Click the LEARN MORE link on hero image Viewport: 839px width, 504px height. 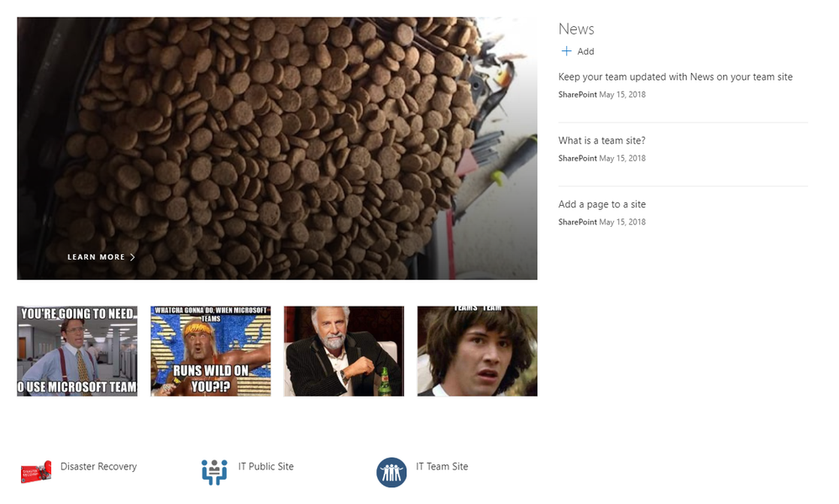click(101, 257)
